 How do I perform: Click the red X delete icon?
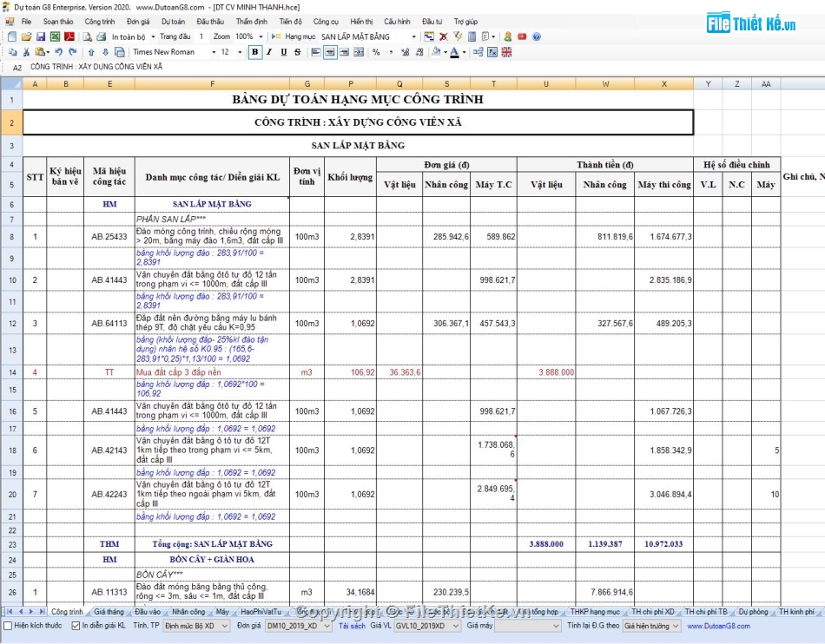[x=444, y=36]
